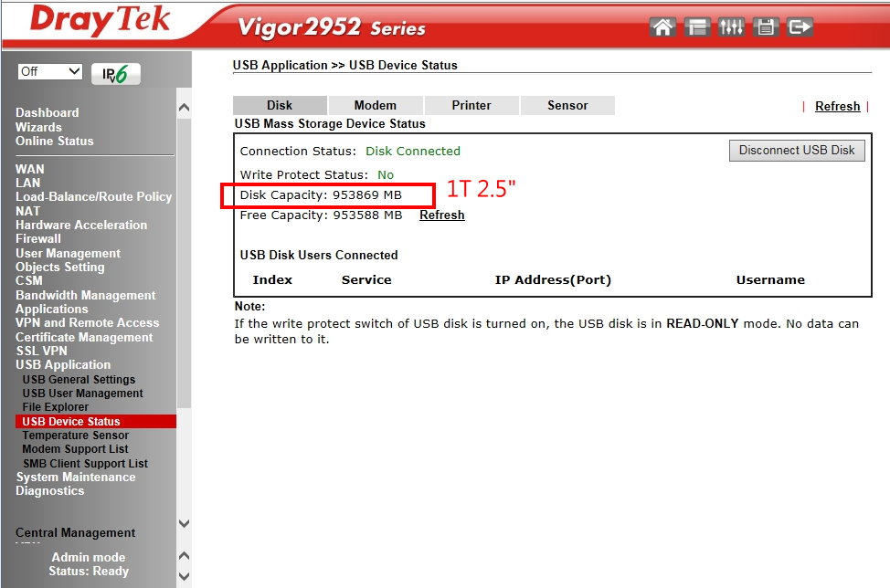Click Disk Connected status text
The image size is (890, 588).
[x=413, y=151]
